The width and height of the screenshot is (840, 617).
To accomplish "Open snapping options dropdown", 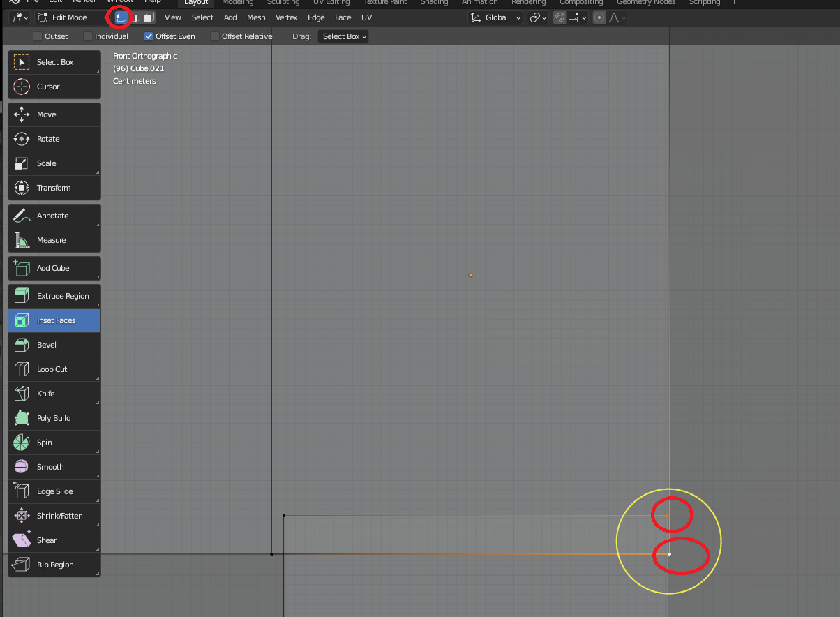I will click(x=579, y=17).
